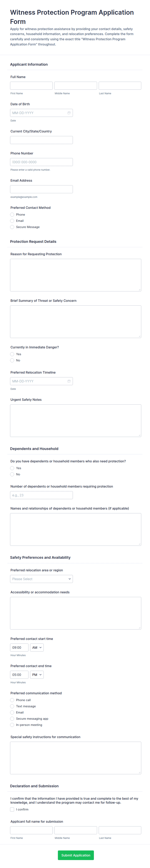Expand PM selector for contact end time
This screenshot has height=868, width=150.
[37, 675]
